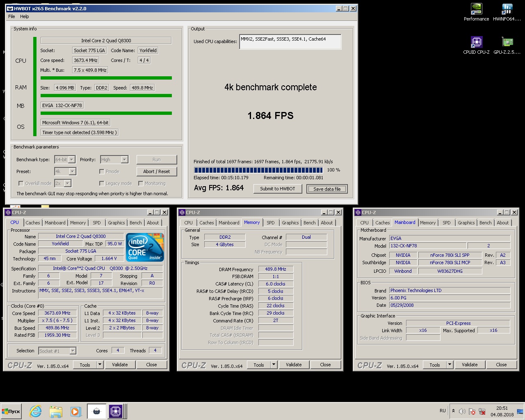The height and width of the screenshot is (420, 525).
Task: Click the Mainboard CPU-Z window's title icon
Action: (x=358, y=212)
